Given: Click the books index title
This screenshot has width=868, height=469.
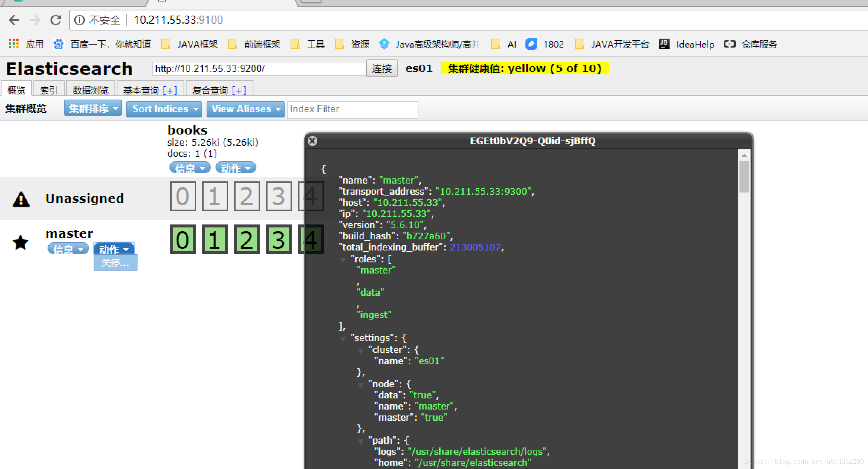Looking at the screenshot, I should pyautogui.click(x=187, y=130).
